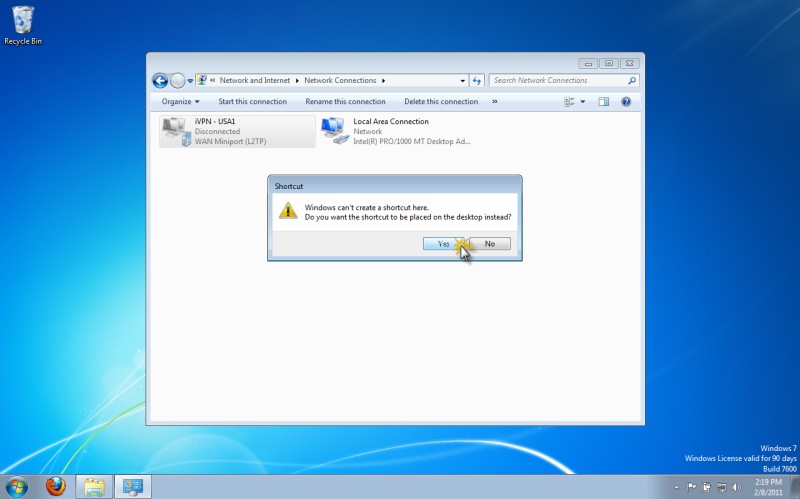Toggle the preview pane icon
This screenshot has width=800, height=499.
[604, 102]
